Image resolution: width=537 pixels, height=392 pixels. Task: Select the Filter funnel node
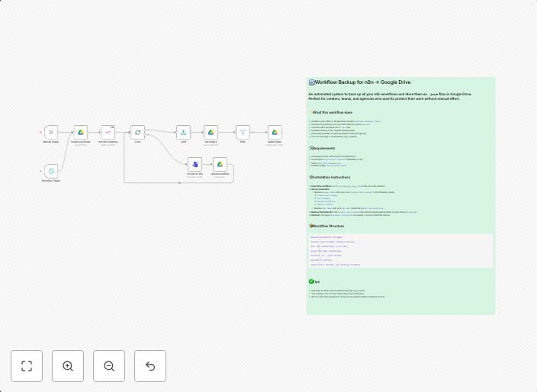point(243,132)
